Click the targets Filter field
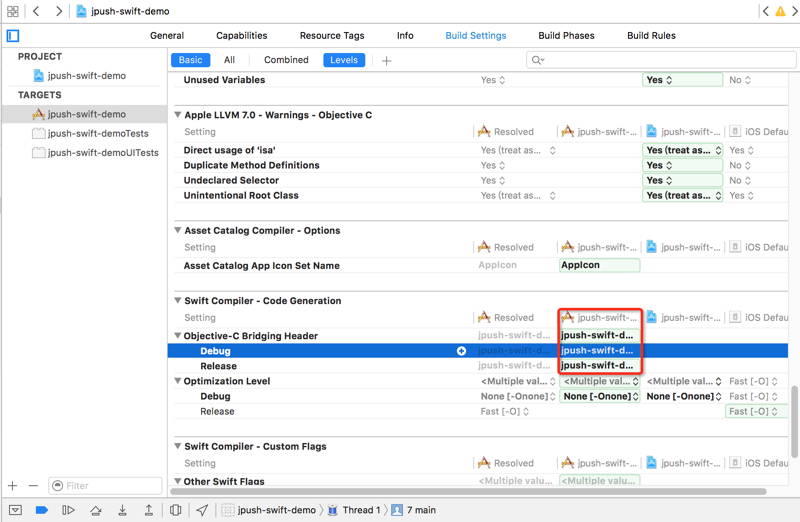The image size is (800, 522). click(x=105, y=486)
